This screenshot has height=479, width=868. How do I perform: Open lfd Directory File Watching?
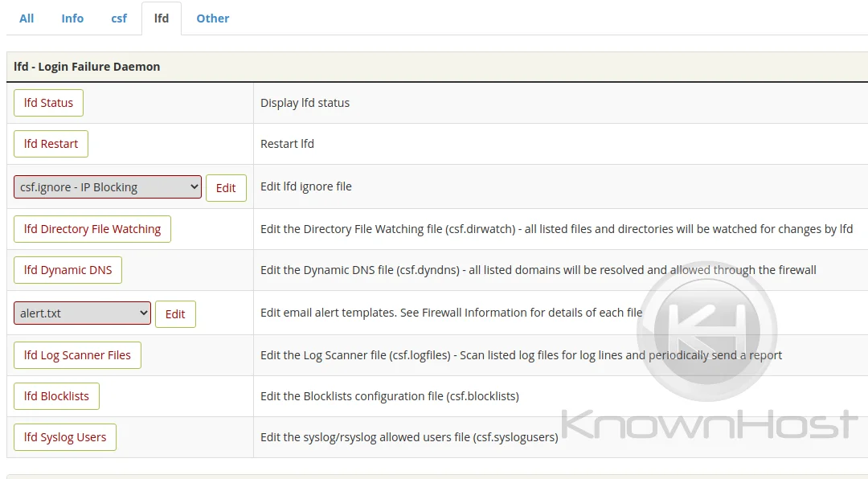(92, 229)
